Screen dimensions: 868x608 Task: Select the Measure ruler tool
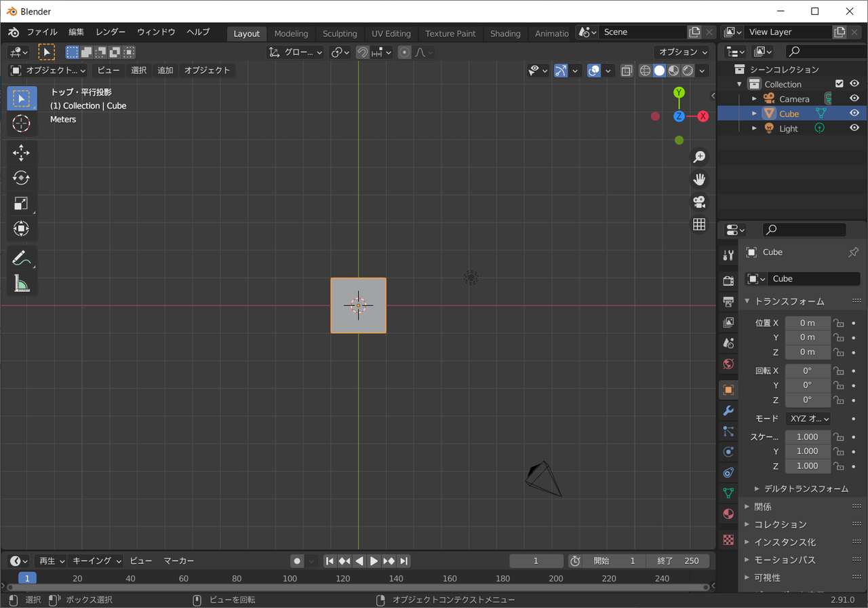pos(21,283)
